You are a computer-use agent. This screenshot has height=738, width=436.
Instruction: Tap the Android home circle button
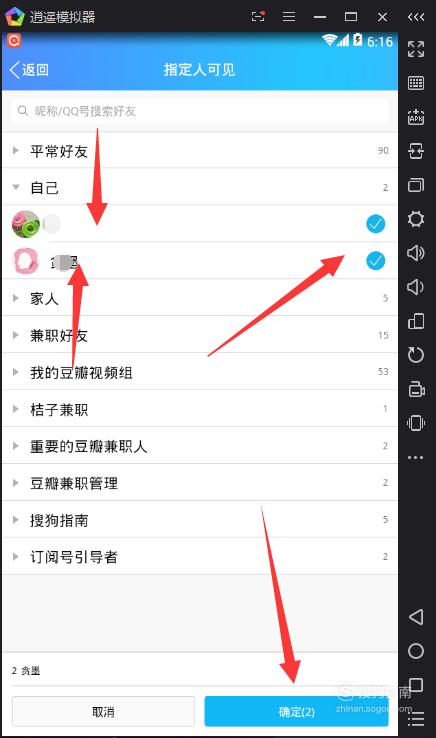pyautogui.click(x=416, y=651)
